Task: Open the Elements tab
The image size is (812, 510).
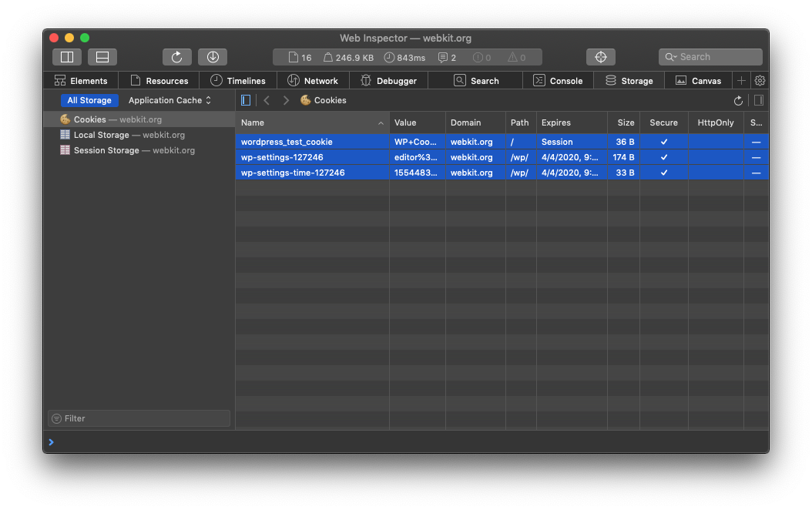Action: tap(81, 81)
